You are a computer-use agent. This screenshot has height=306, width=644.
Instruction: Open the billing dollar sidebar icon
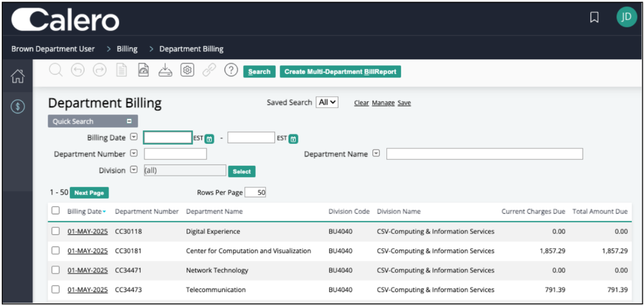point(17,107)
